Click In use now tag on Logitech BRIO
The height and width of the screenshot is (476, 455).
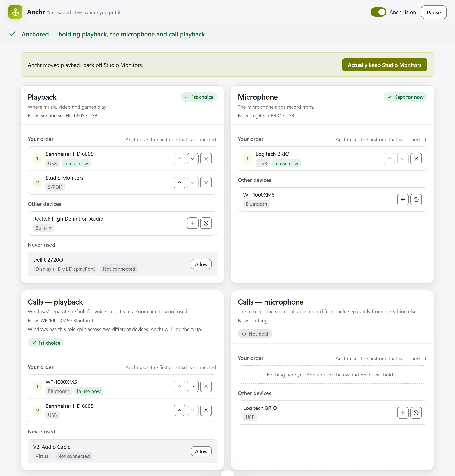coord(286,163)
